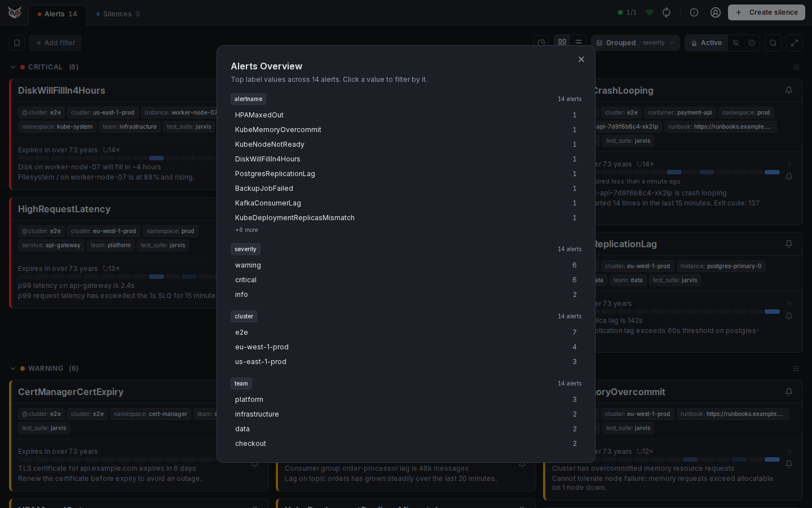This screenshot has width=812, height=508.
Task: Click the search magnifier icon
Action: (x=773, y=43)
